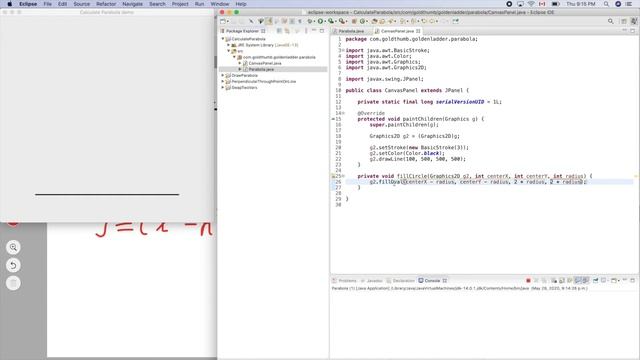Collapse com.goldthumb.goldenladder.parabola package

coord(234,57)
